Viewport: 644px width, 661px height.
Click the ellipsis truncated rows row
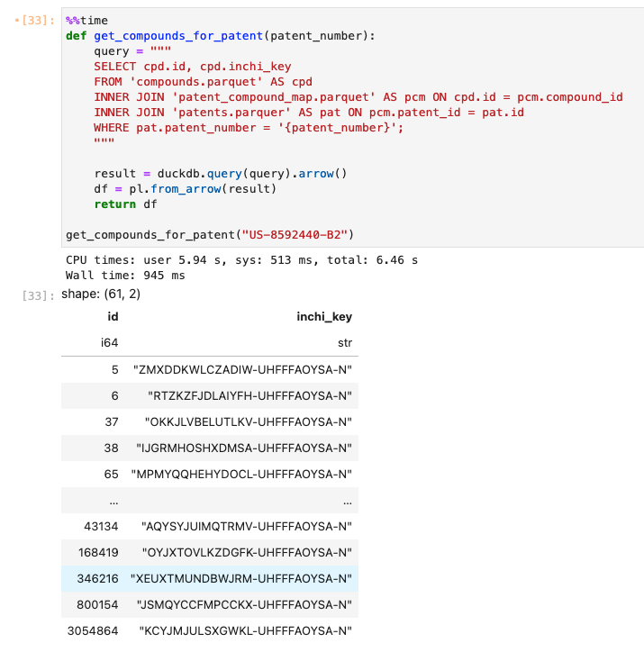pyautogui.click(x=210, y=501)
